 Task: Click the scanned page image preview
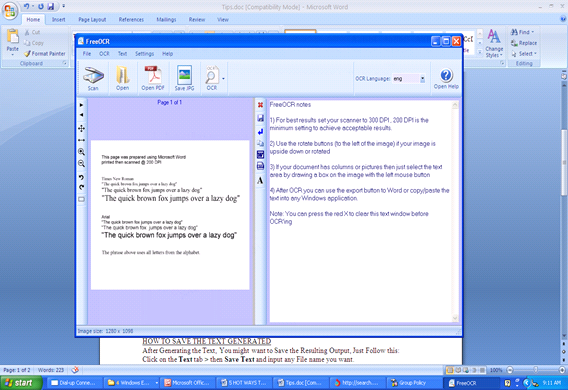(170, 215)
